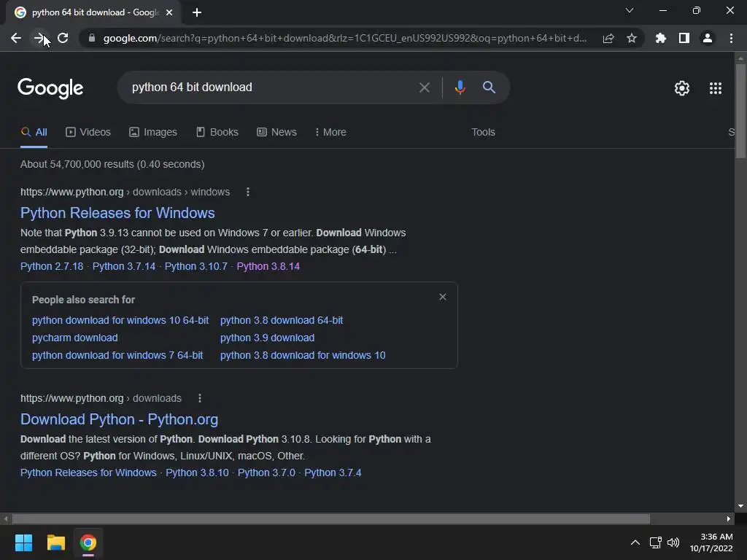Open volume control in system tray
Screen dimensions: 747x560
[x=673, y=542]
